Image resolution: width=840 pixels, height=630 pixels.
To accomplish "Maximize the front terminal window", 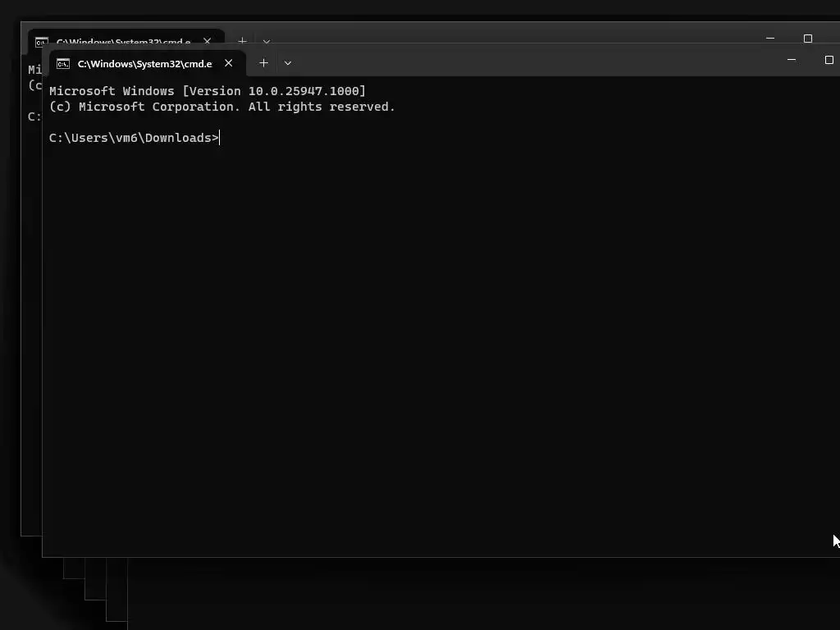I will (x=829, y=60).
